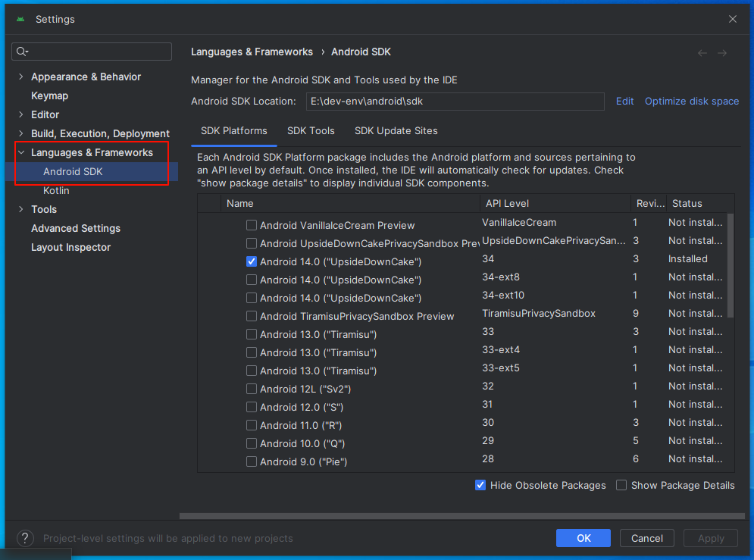Check Android 12L Sv2 checkbox
Image resolution: width=754 pixels, height=560 pixels.
(251, 389)
